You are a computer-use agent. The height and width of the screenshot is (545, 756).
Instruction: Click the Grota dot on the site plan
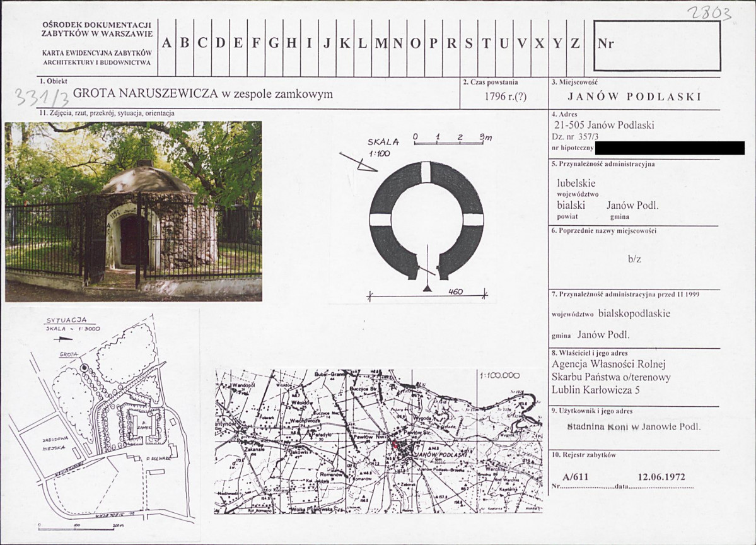click(85, 368)
